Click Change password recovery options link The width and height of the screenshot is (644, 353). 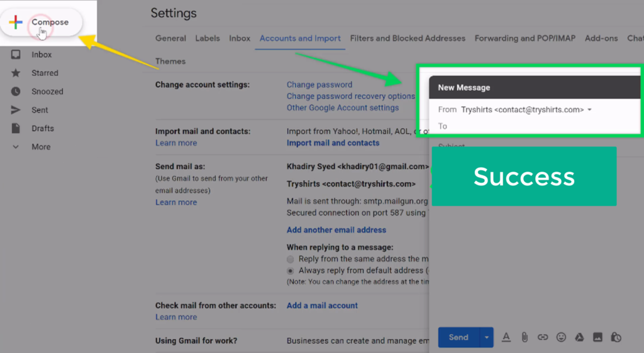351,96
